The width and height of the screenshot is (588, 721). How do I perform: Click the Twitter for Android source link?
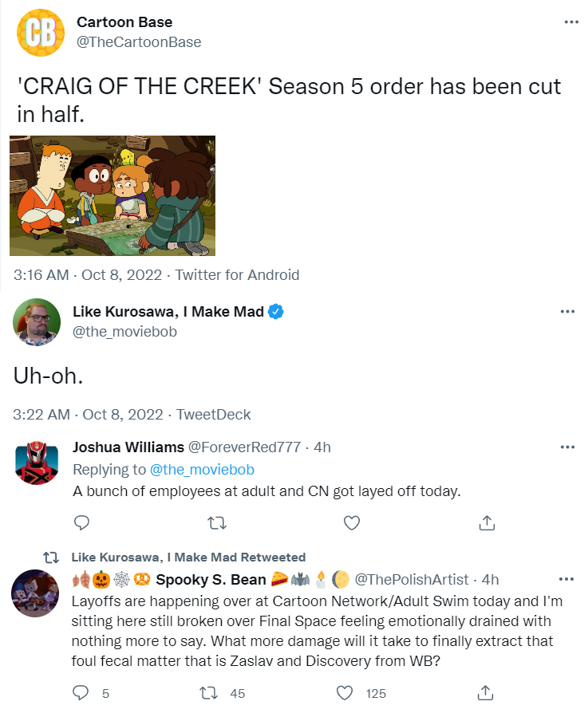(x=237, y=275)
